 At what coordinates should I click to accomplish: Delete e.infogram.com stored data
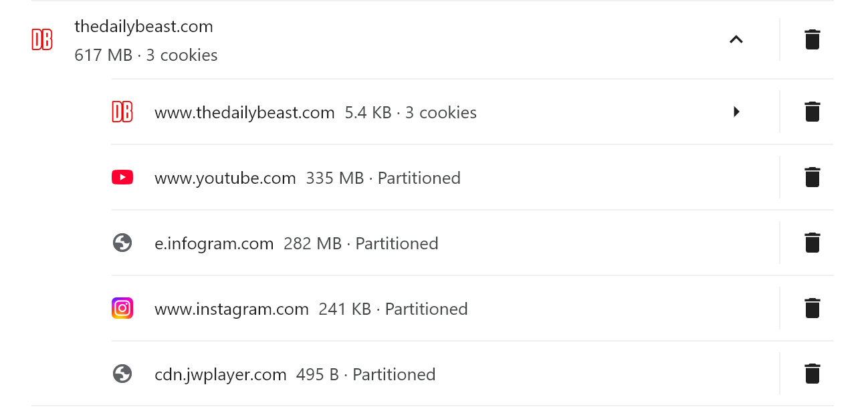click(x=812, y=243)
